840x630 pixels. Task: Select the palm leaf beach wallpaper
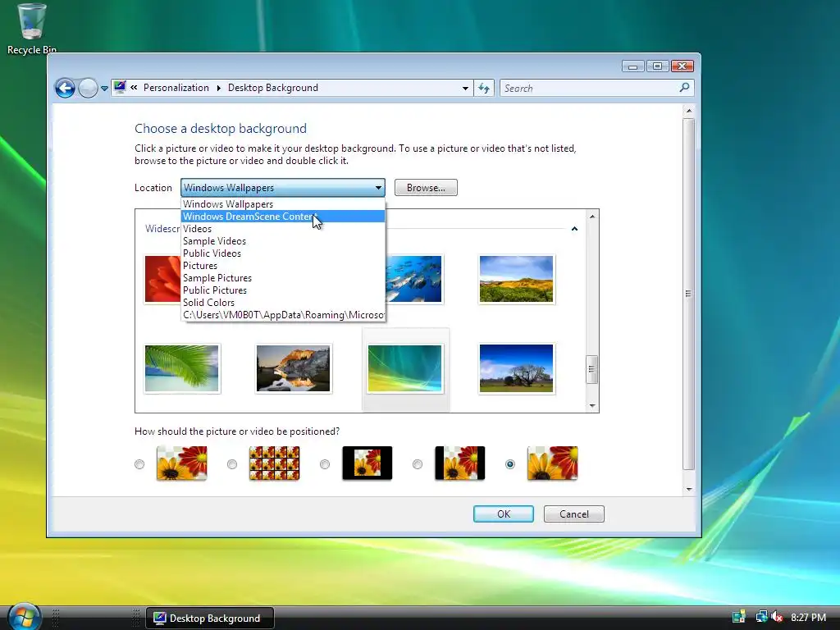(x=181, y=368)
